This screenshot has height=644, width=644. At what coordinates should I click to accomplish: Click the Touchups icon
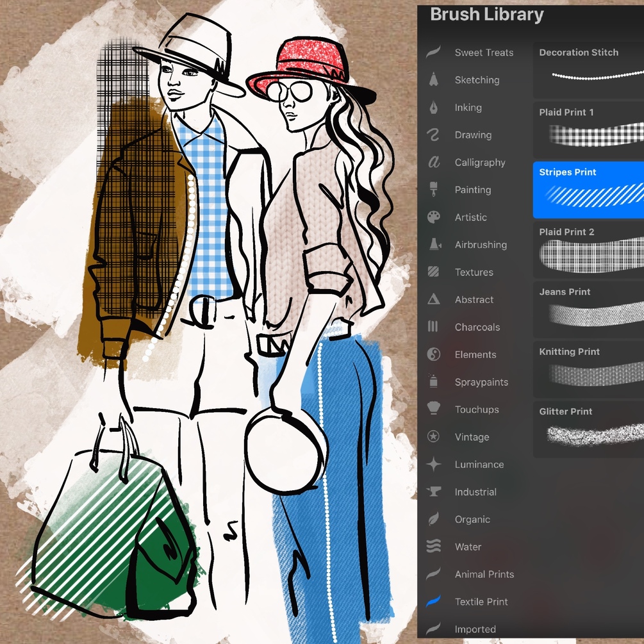(x=433, y=409)
